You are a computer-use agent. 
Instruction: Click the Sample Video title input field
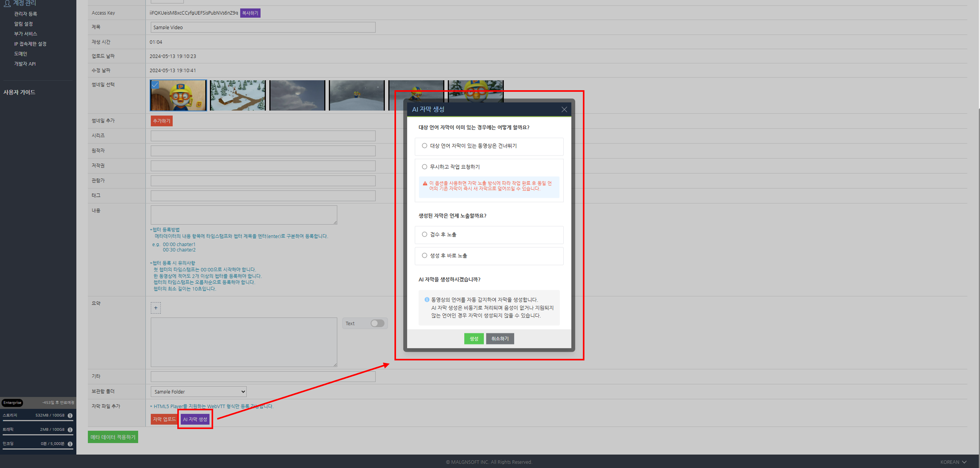pyautogui.click(x=263, y=27)
